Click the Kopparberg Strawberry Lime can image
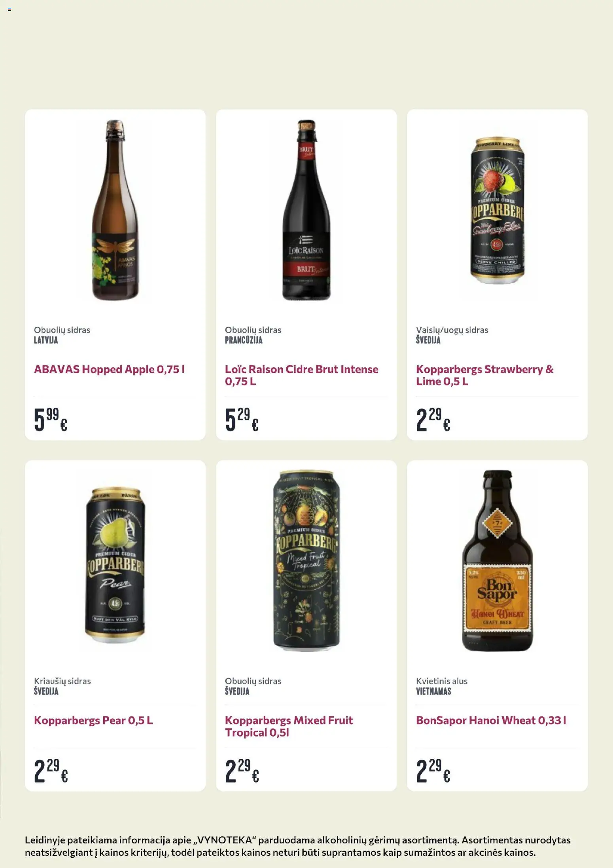 (x=497, y=210)
